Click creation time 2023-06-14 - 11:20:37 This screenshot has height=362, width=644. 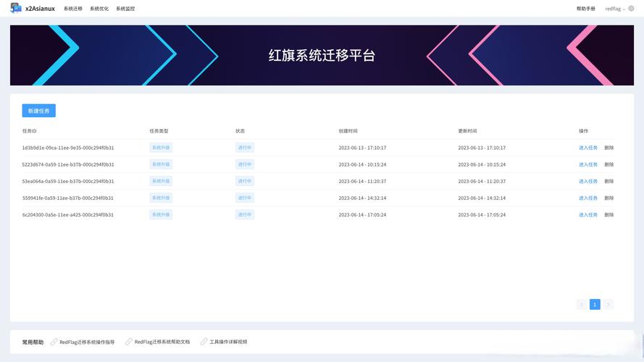362,182
